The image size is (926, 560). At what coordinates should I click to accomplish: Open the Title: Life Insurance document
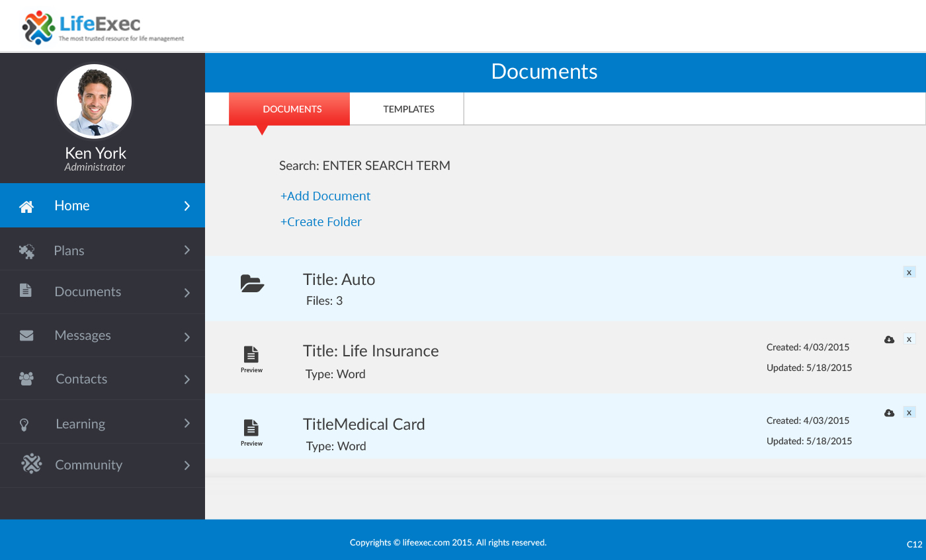tap(371, 351)
